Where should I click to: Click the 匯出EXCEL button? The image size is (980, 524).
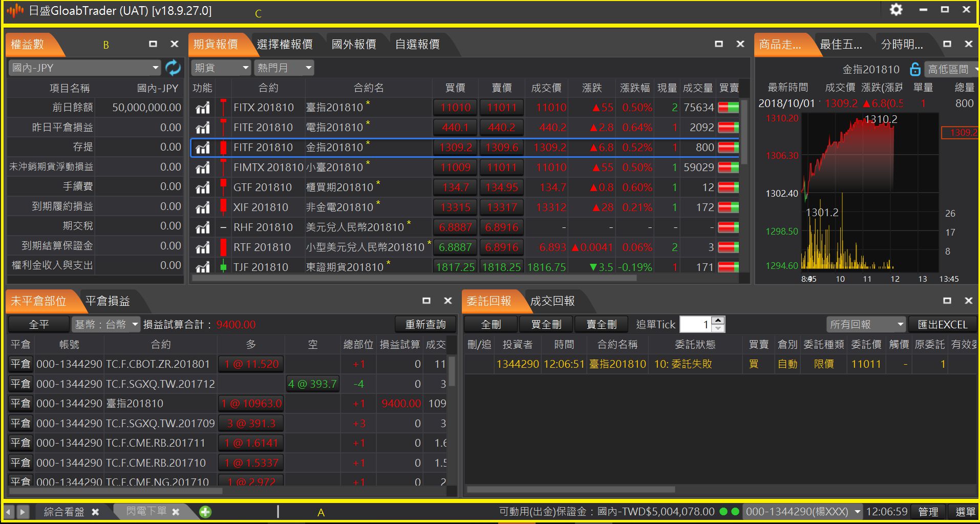[942, 324]
